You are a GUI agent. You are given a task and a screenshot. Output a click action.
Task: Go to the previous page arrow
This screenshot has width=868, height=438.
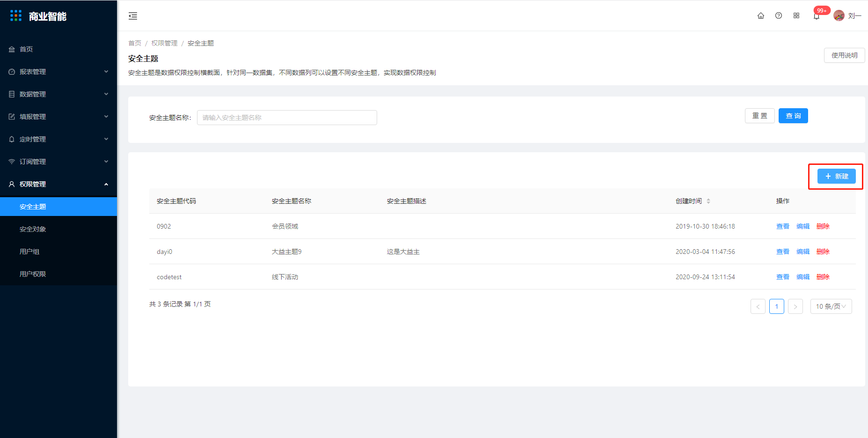[758, 306]
